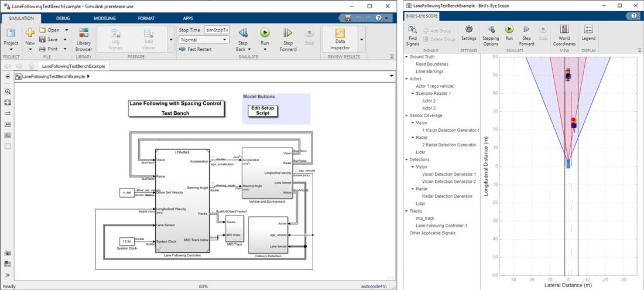Toggle World Coordinates view

[x=564, y=35]
